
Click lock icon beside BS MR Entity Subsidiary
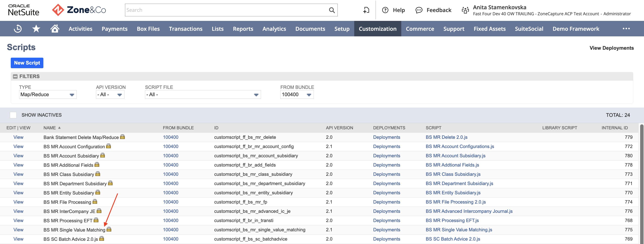pyautogui.click(x=98, y=192)
